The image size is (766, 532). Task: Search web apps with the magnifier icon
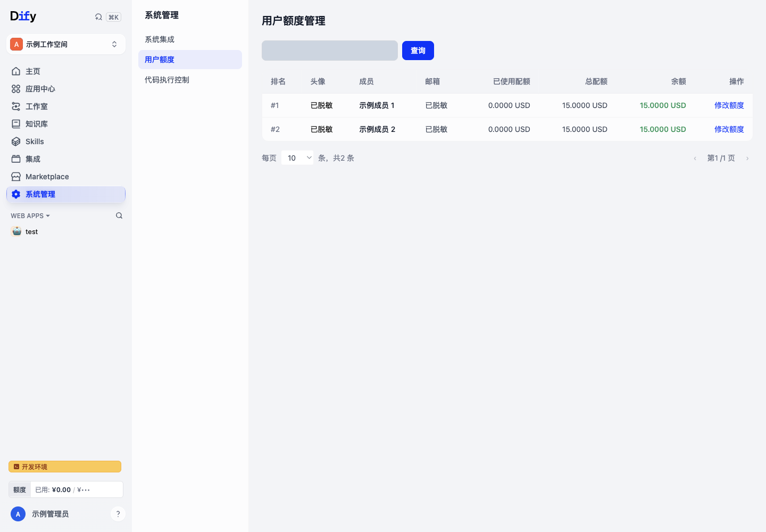119,215
